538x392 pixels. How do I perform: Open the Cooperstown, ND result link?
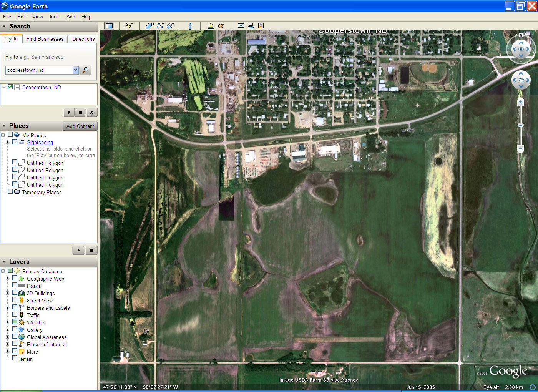(x=42, y=87)
